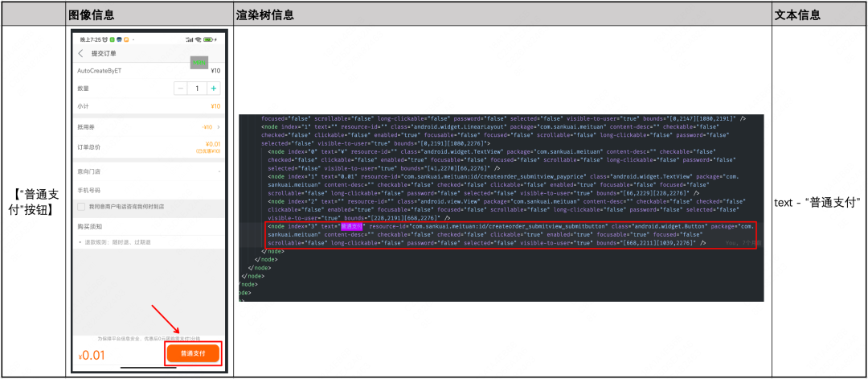This screenshot has width=868, height=379.
Task: Tap the orange 普通支付 pay button
Action: pos(193,353)
